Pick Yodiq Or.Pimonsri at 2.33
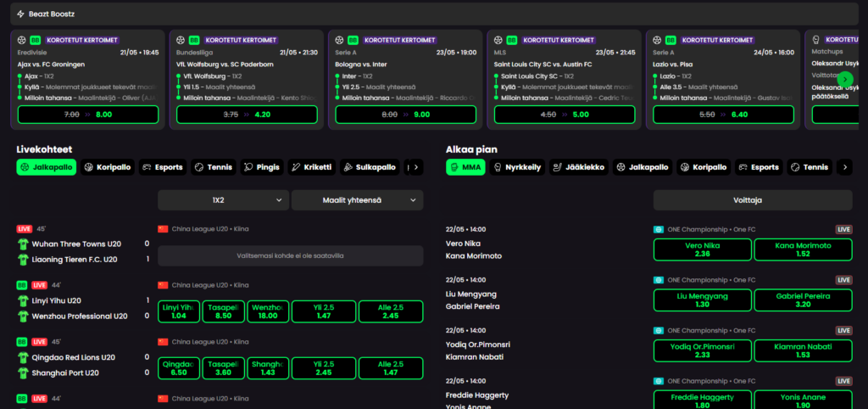 (x=703, y=350)
